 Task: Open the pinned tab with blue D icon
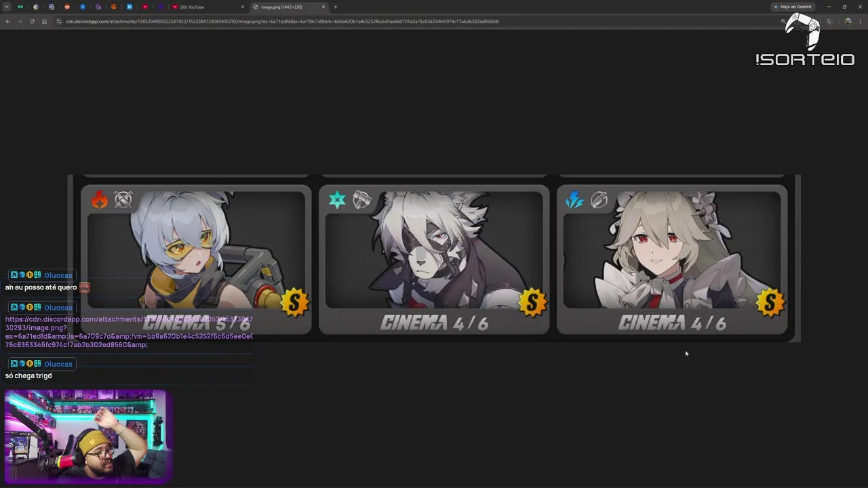coord(130,7)
